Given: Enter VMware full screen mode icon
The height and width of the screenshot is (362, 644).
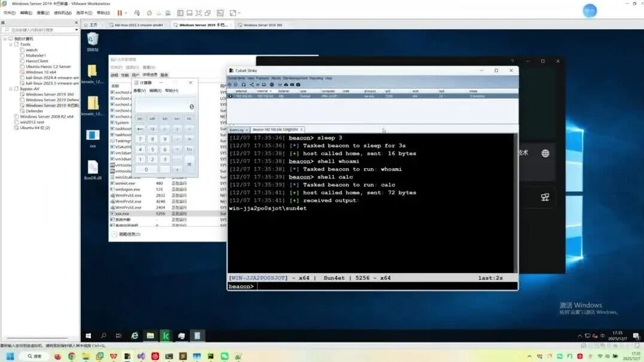Looking at the screenshot, I should [199, 13].
